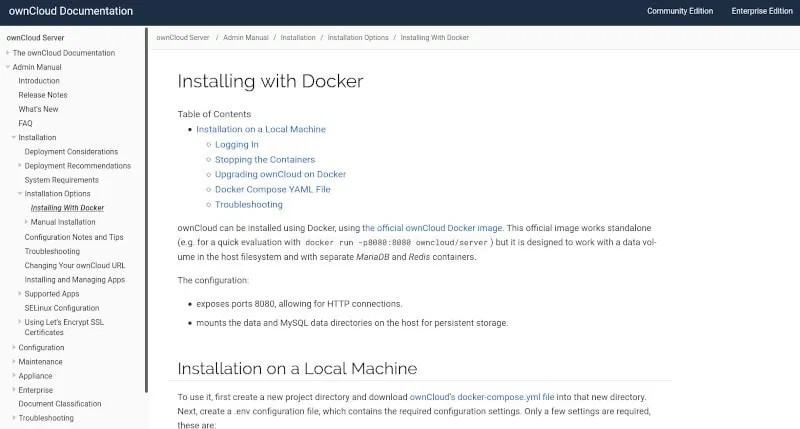Go to Admin Manual breadcrumb
The width and height of the screenshot is (800, 429).
245,38
